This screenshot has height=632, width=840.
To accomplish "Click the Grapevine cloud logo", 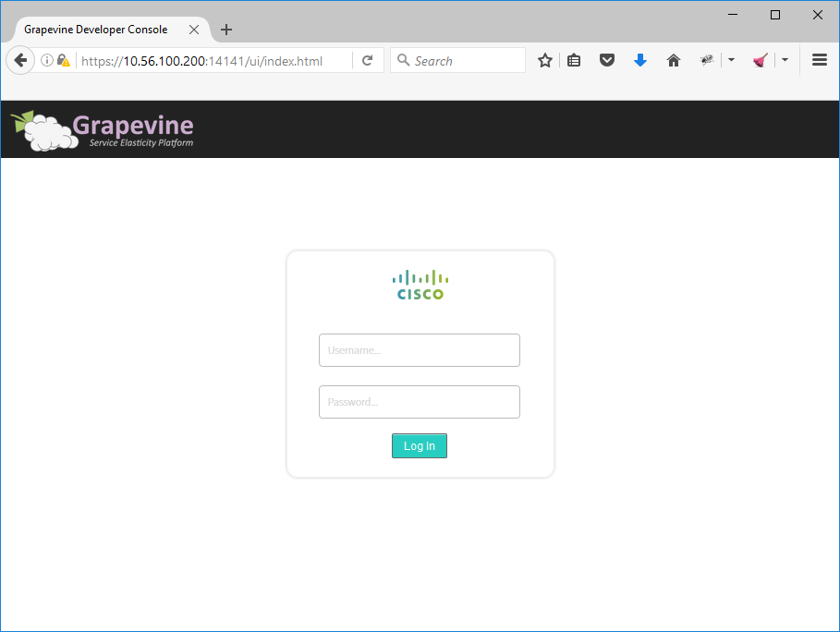I will tap(44, 130).
